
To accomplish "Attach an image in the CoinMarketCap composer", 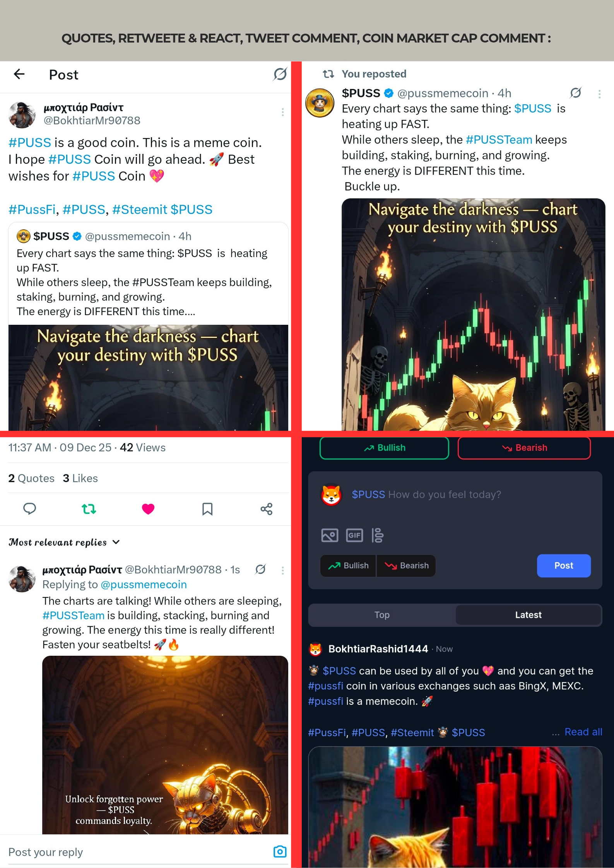I will [x=330, y=535].
